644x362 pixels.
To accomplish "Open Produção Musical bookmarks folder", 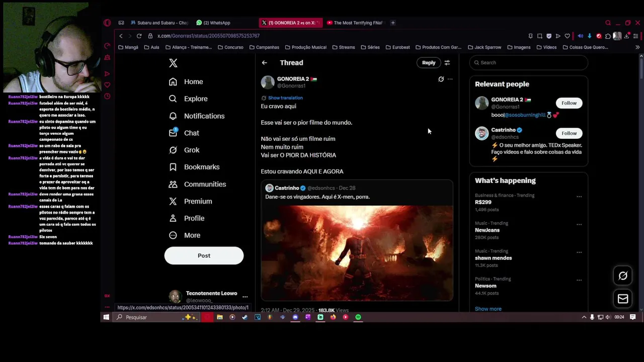I will (x=305, y=47).
